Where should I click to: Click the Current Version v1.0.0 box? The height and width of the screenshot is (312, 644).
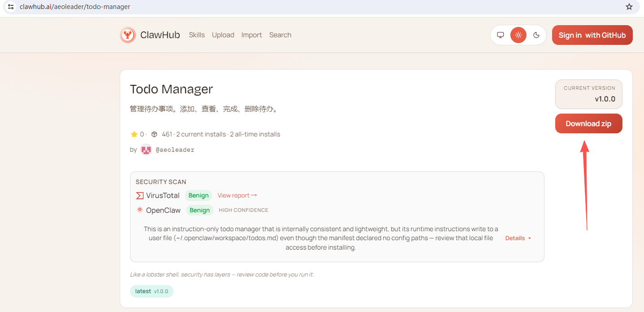pyautogui.click(x=589, y=94)
